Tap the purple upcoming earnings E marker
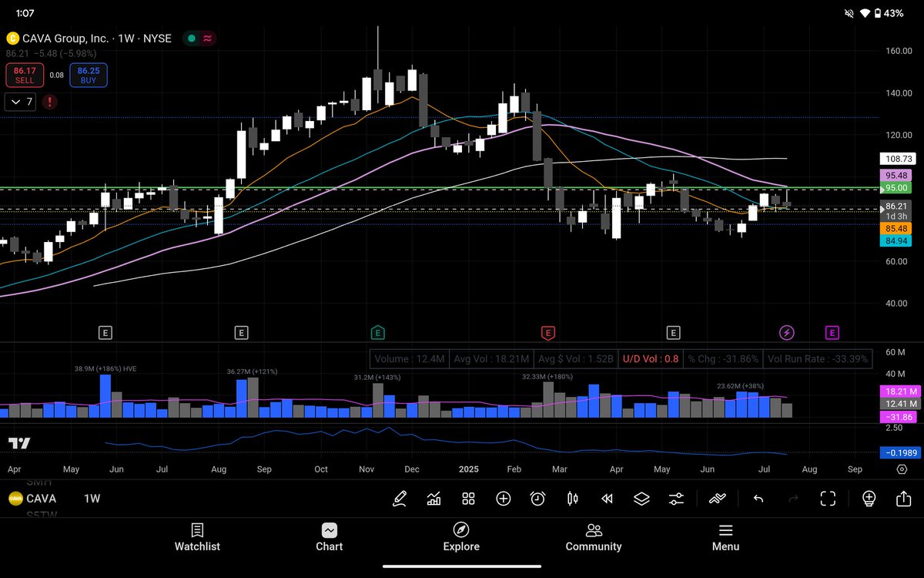Viewport: 924px width, 578px height. 832,333
